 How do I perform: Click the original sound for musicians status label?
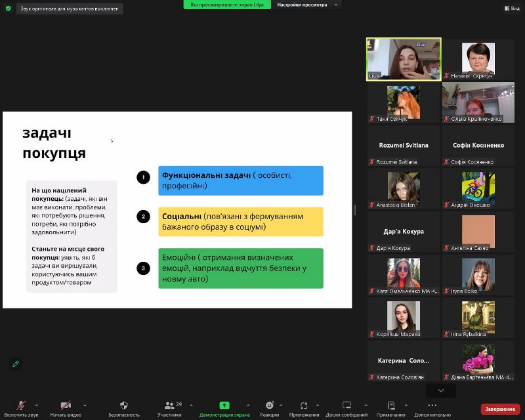(70, 9)
